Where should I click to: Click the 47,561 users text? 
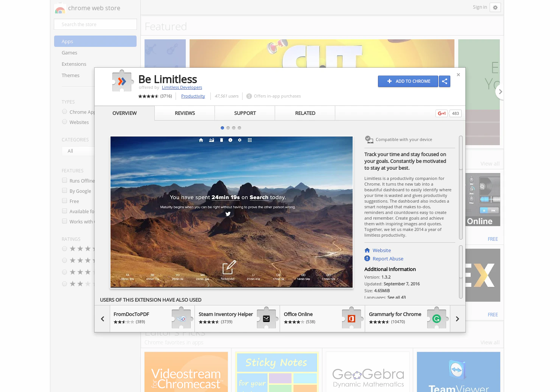[x=227, y=96]
